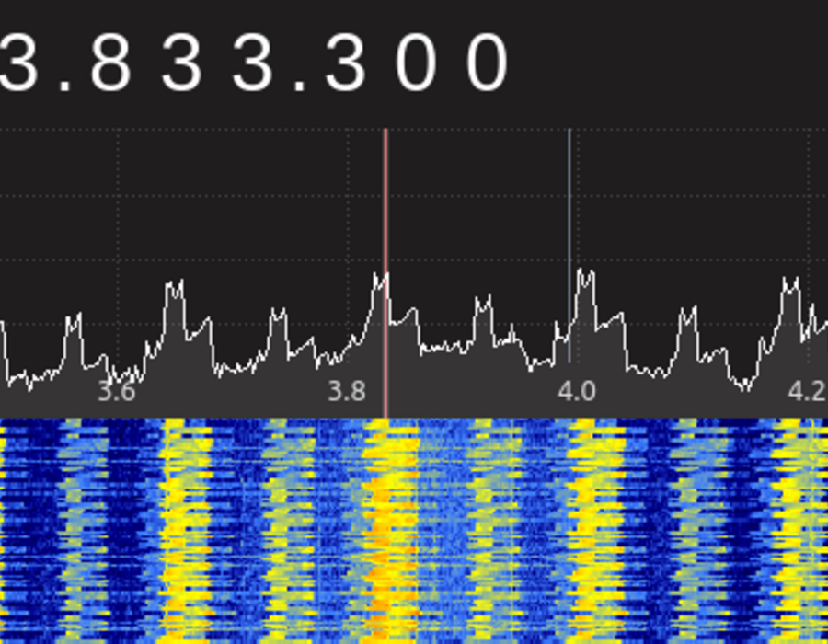Click the 8 digit in the frequency readout

click(111, 63)
